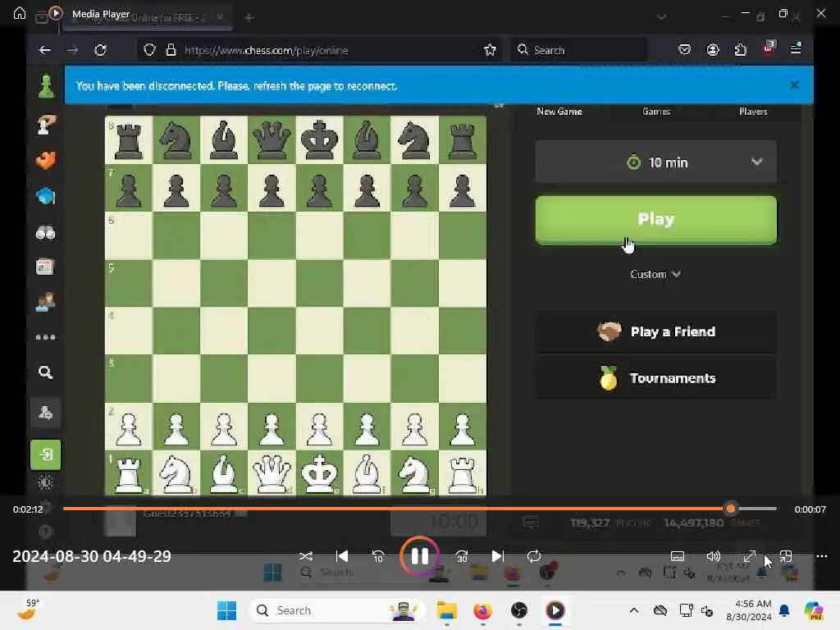
Task: Click the notification bell in tray
Action: point(784,610)
